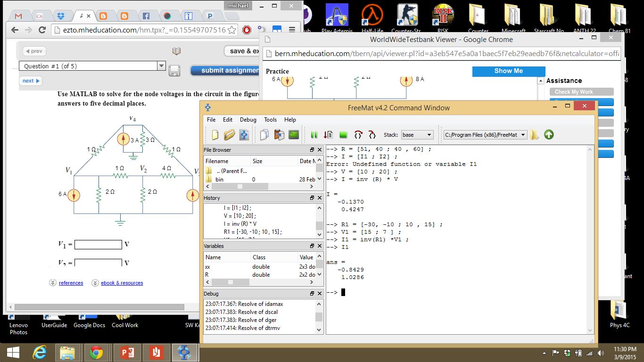
Task: Click the red stop-hand extension icon in Chrome
Action: pos(247,30)
